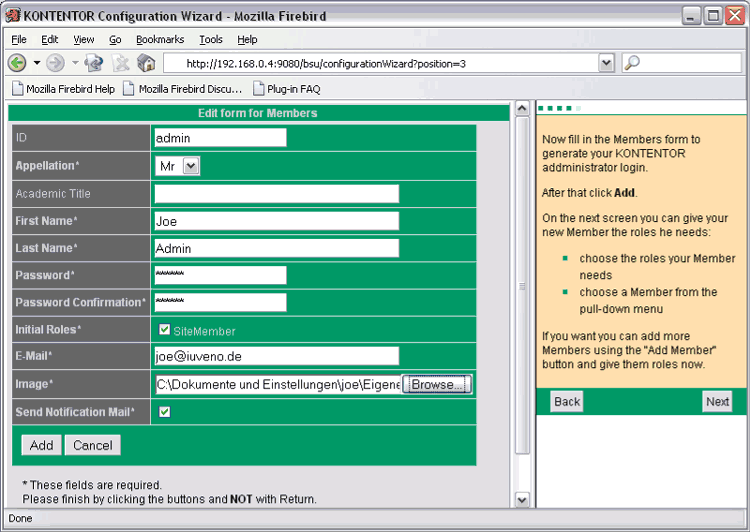750x532 pixels.
Task: Click the E-Mail input field
Action: [x=276, y=356]
